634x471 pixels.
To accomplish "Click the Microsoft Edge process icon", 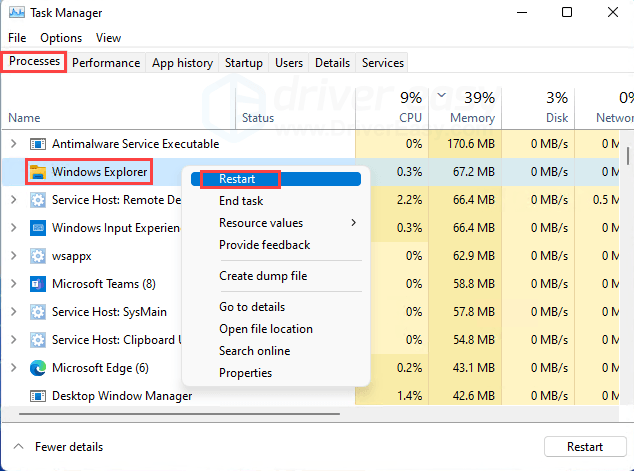I will point(38,368).
